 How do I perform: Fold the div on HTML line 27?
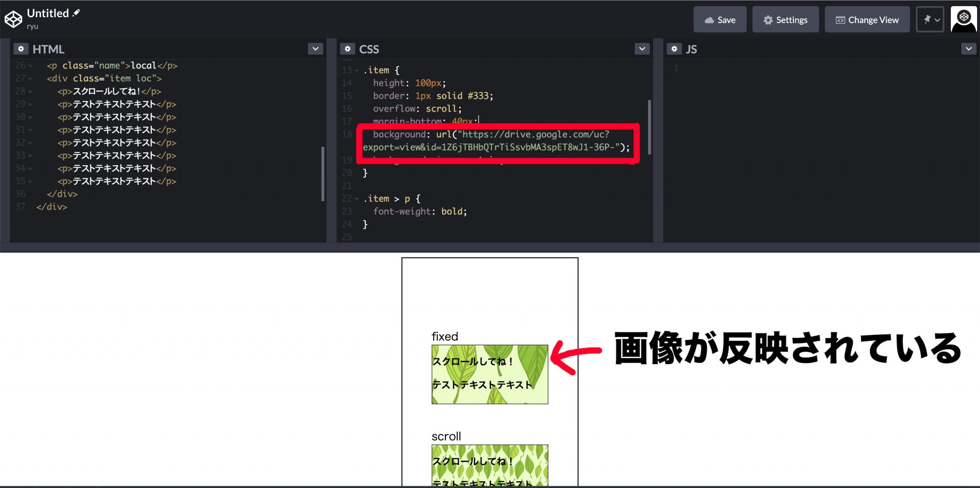point(30,78)
